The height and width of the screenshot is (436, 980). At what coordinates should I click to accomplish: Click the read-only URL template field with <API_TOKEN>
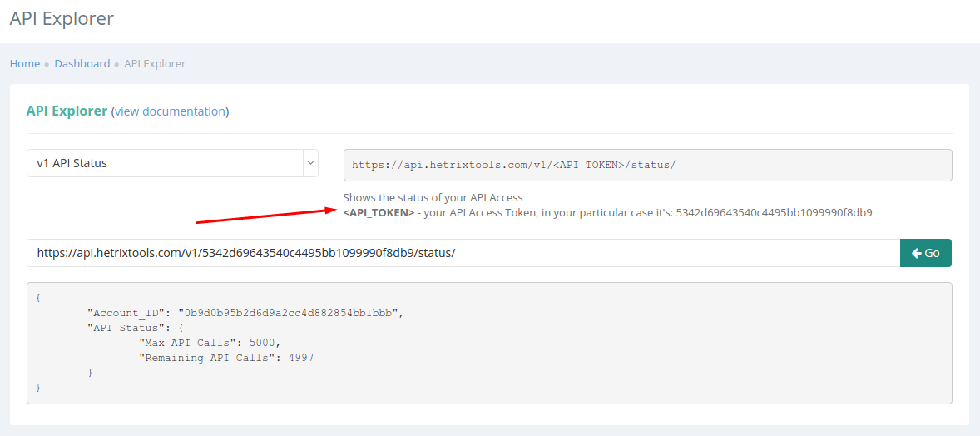click(x=647, y=165)
